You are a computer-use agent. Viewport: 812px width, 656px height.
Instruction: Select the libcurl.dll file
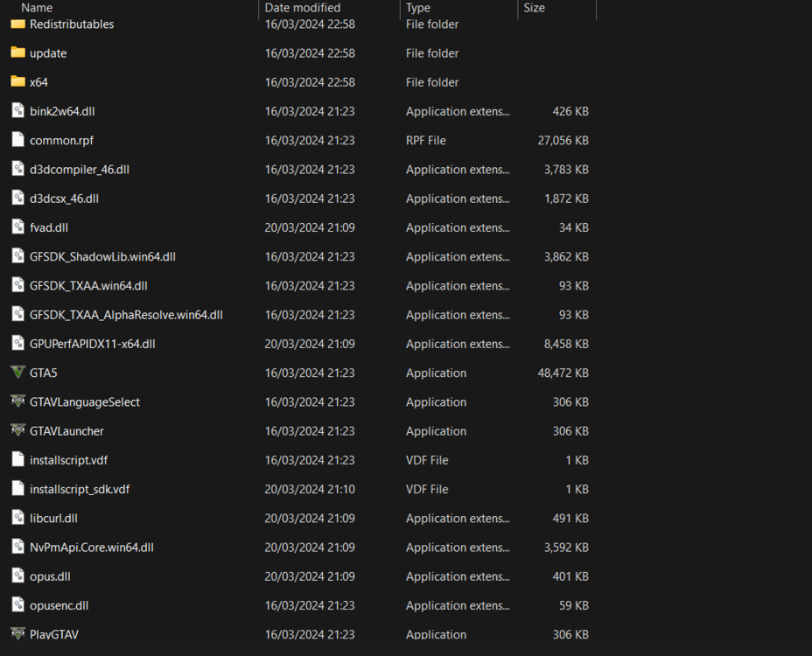(53, 518)
